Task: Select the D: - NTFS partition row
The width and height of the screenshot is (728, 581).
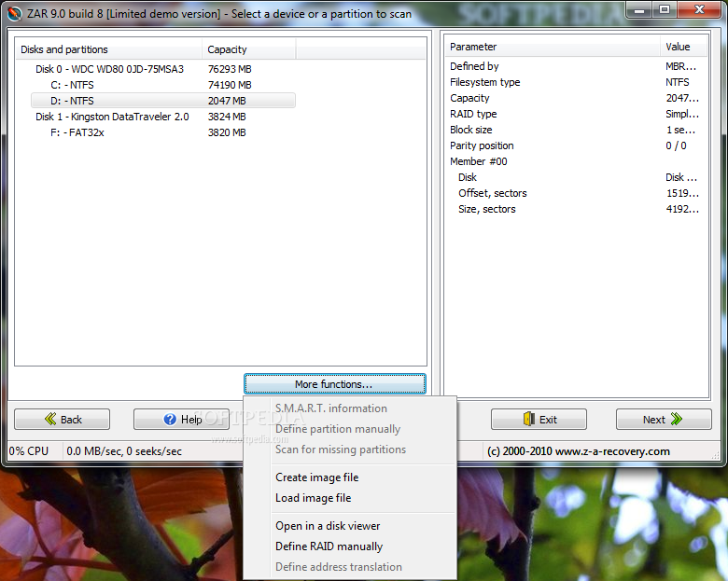Action: [163, 101]
